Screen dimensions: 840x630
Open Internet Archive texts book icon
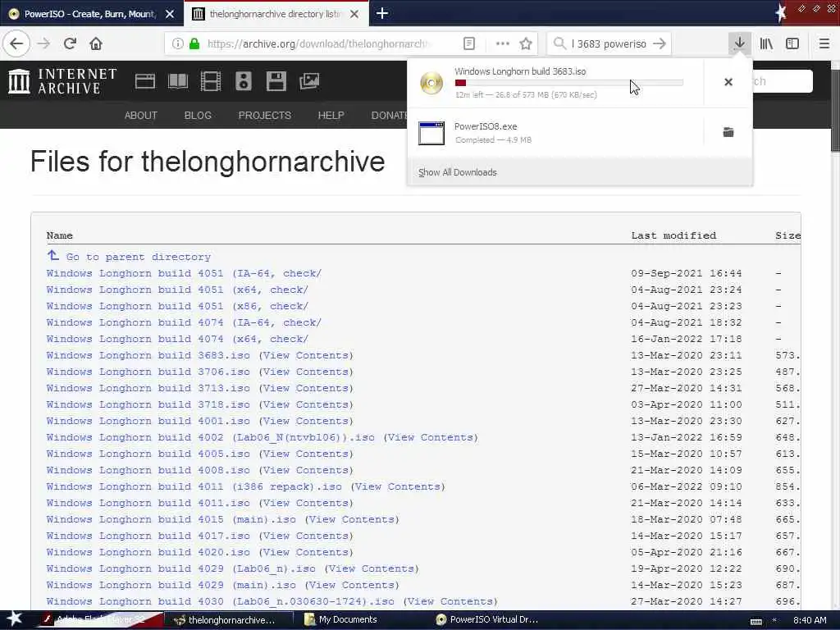tap(178, 81)
